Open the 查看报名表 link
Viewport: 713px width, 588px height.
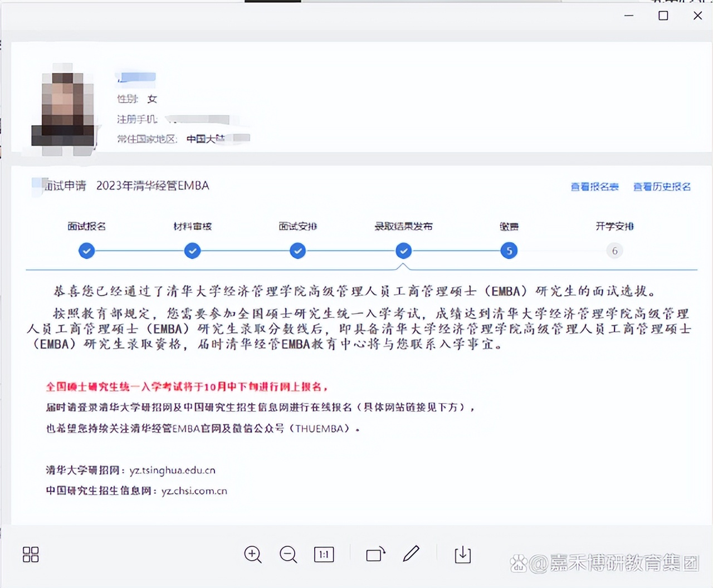(x=594, y=187)
